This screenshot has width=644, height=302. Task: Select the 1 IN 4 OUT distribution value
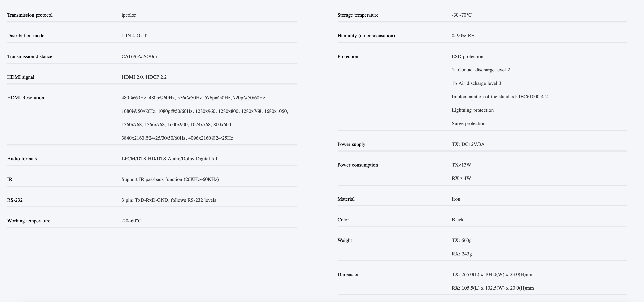pos(134,36)
